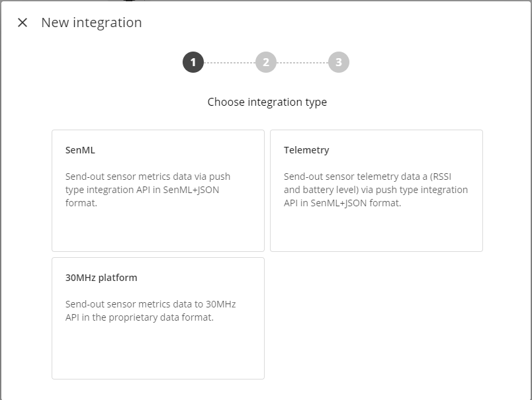Go to step 3 in the wizard stepper
Image resolution: width=532 pixels, height=400 pixels.
tap(339, 62)
